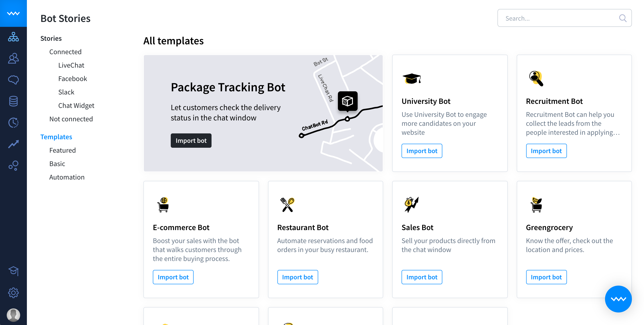Image resolution: width=644 pixels, height=325 pixels.
Task: Select the Featured templates category
Action: point(63,150)
